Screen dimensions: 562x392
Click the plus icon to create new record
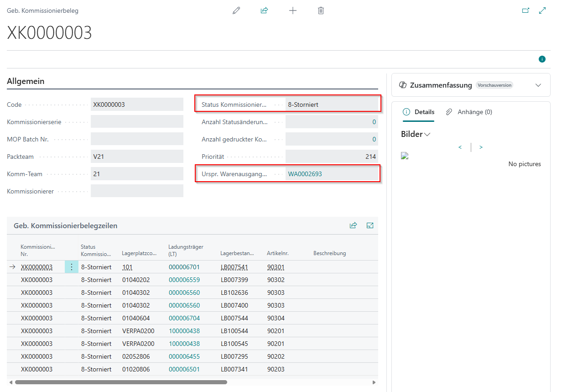[293, 10]
